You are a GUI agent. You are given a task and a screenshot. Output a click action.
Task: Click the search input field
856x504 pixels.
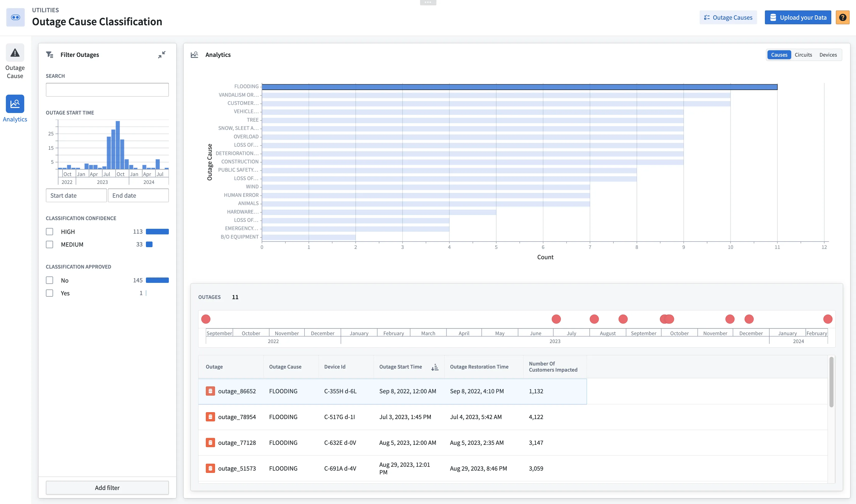coord(107,90)
